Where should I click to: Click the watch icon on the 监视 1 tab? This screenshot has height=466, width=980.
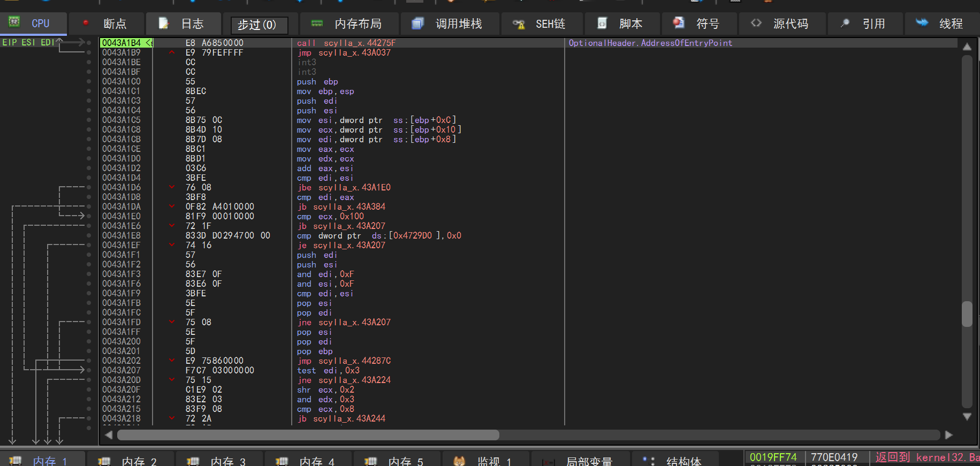point(459,461)
